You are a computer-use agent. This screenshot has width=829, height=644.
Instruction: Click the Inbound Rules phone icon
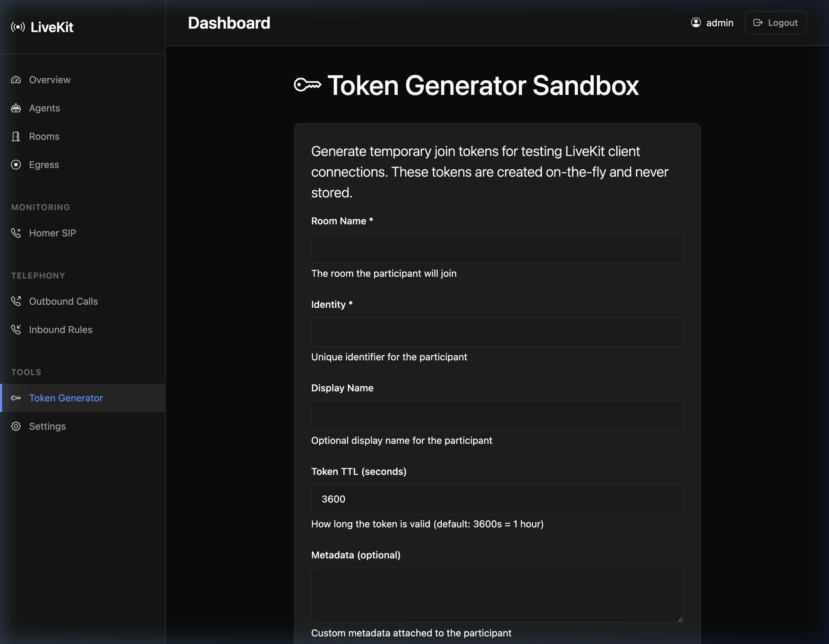16,330
